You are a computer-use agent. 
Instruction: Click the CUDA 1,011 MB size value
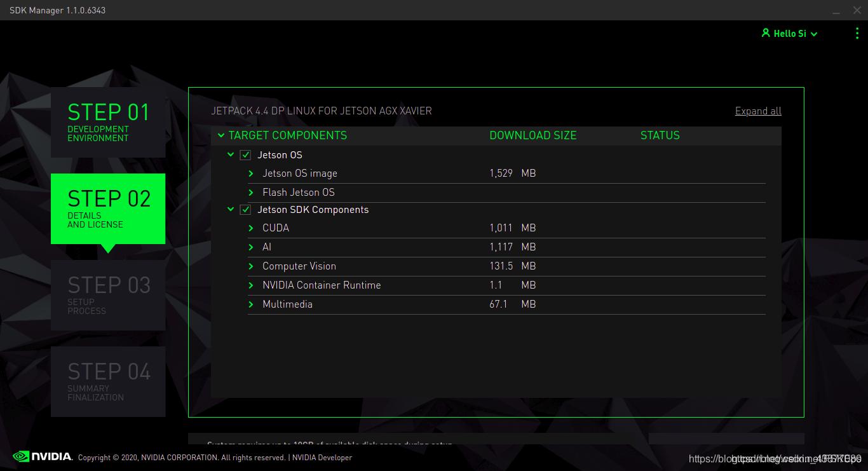pos(513,228)
